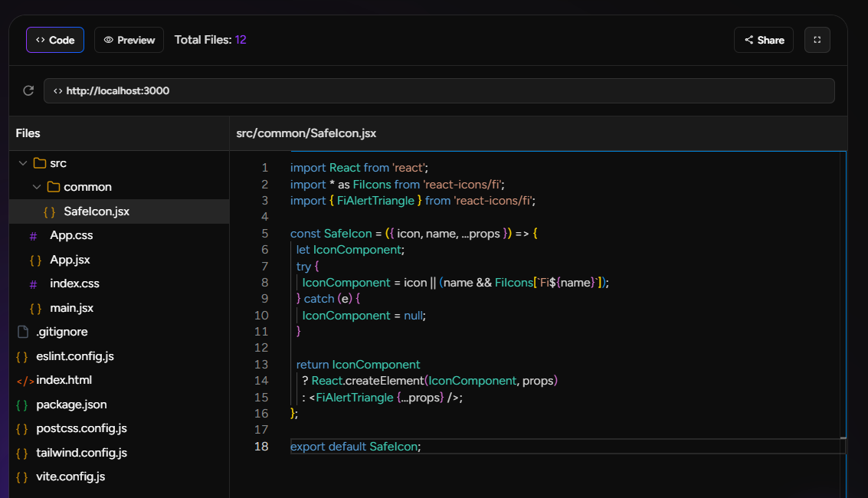This screenshot has height=498, width=868.
Task: Click the hash icon next to index.css
Action: (x=33, y=284)
